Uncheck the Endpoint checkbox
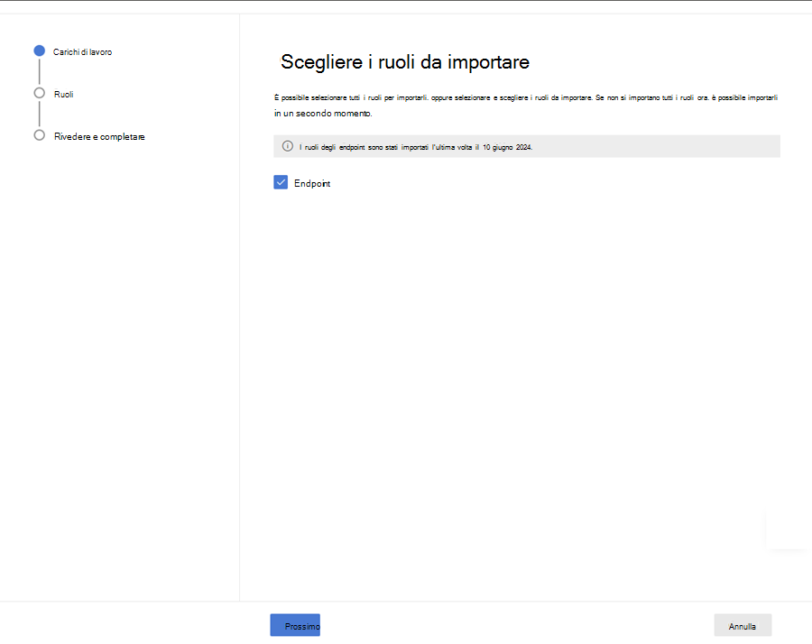Image resolution: width=812 pixels, height=644 pixels. (281, 183)
